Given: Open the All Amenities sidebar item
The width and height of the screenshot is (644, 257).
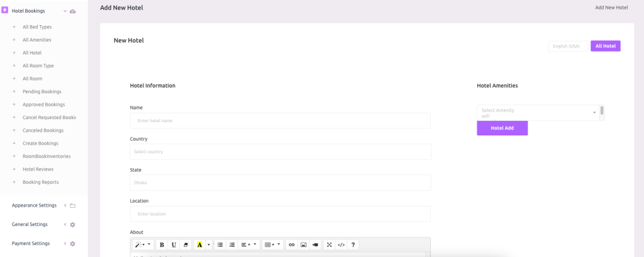Looking at the screenshot, I should pyautogui.click(x=37, y=40).
